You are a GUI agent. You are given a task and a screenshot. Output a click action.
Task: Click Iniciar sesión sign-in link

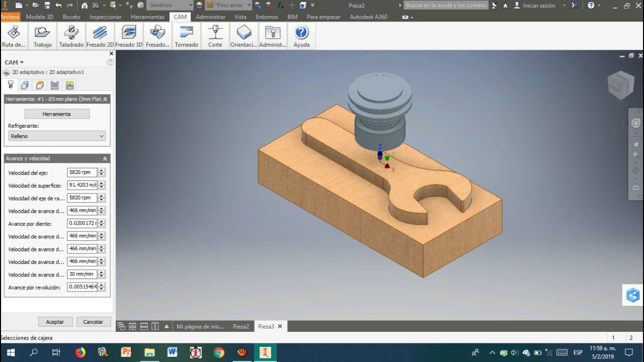539,6
